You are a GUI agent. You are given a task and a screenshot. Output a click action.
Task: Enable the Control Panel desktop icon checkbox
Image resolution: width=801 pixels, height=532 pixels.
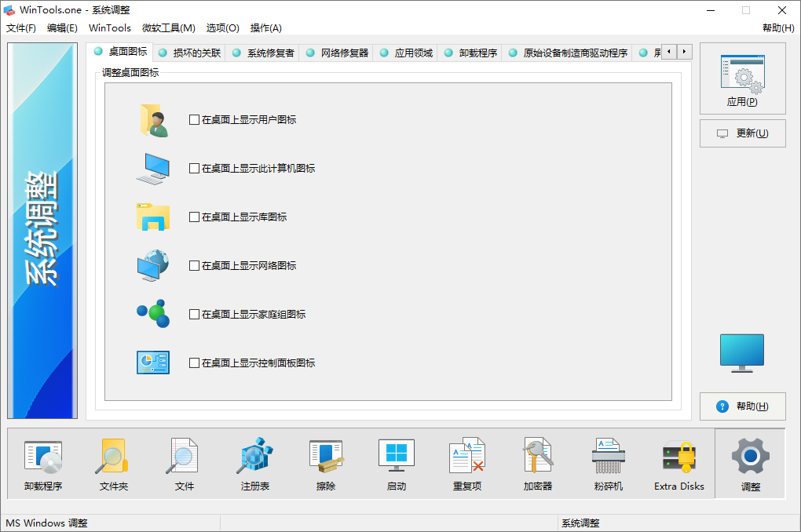point(192,363)
